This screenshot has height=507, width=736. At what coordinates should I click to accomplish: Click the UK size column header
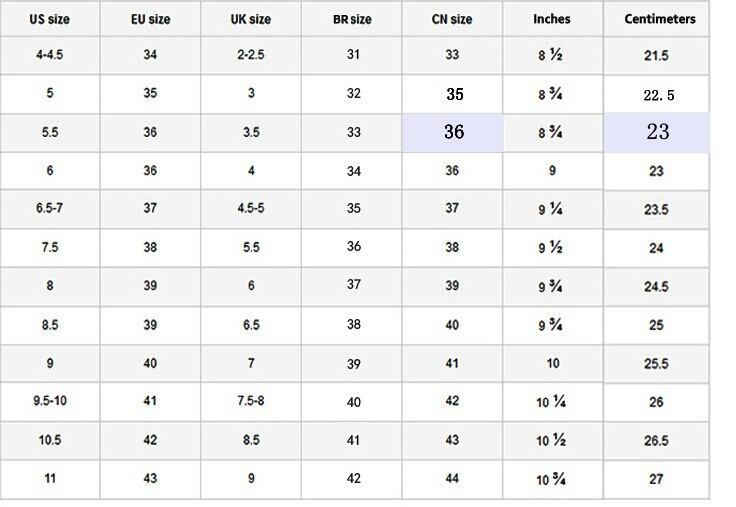tap(251, 19)
